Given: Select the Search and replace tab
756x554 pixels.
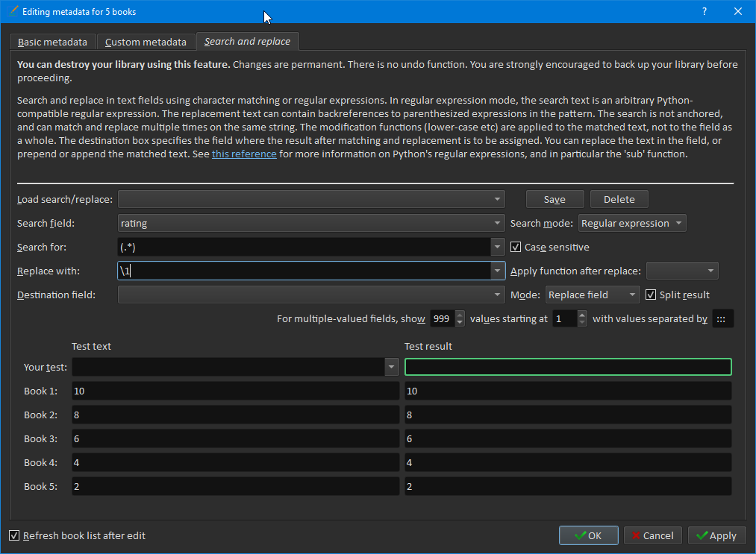Looking at the screenshot, I should coord(247,42).
